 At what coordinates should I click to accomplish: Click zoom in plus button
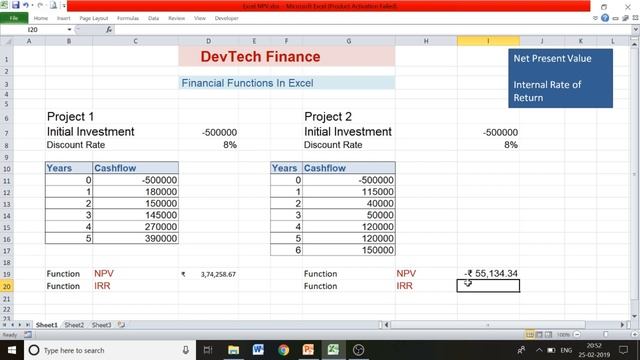pyautogui.click(x=635, y=335)
